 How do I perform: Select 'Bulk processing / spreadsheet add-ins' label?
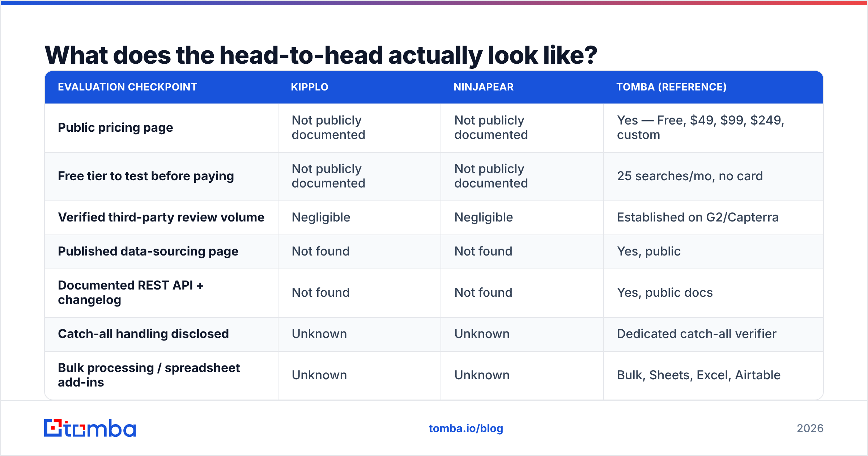pos(149,375)
